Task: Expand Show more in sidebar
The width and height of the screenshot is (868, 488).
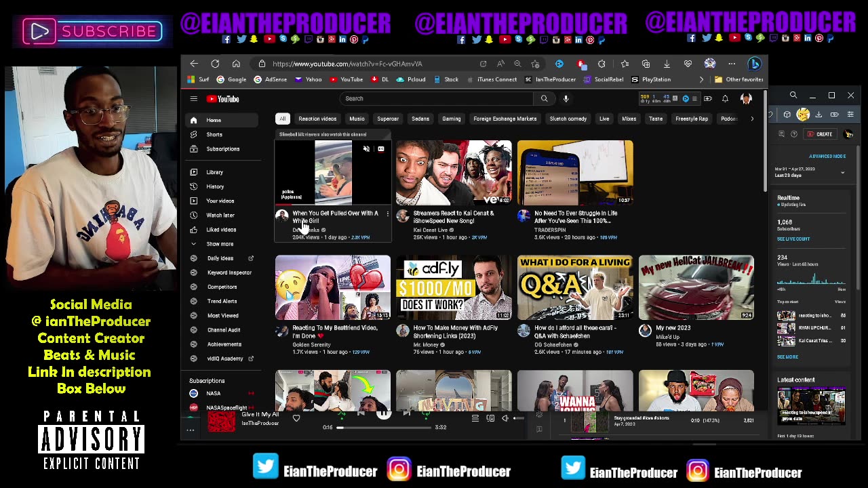Action: (222, 243)
